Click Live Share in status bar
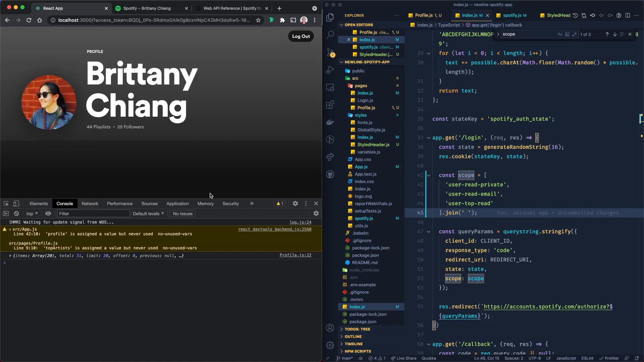Image resolution: width=644 pixels, height=362 pixels. pos(404,358)
